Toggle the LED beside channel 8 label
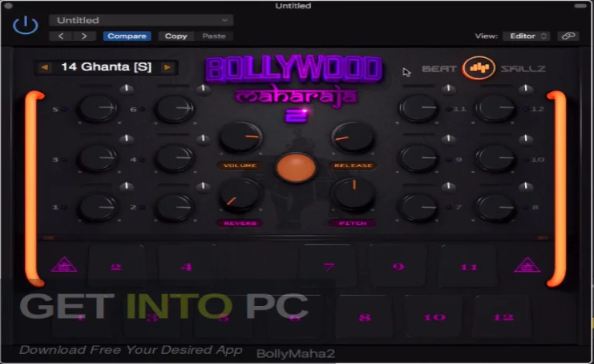The height and width of the screenshot is (364, 594). (x=526, y=207)
